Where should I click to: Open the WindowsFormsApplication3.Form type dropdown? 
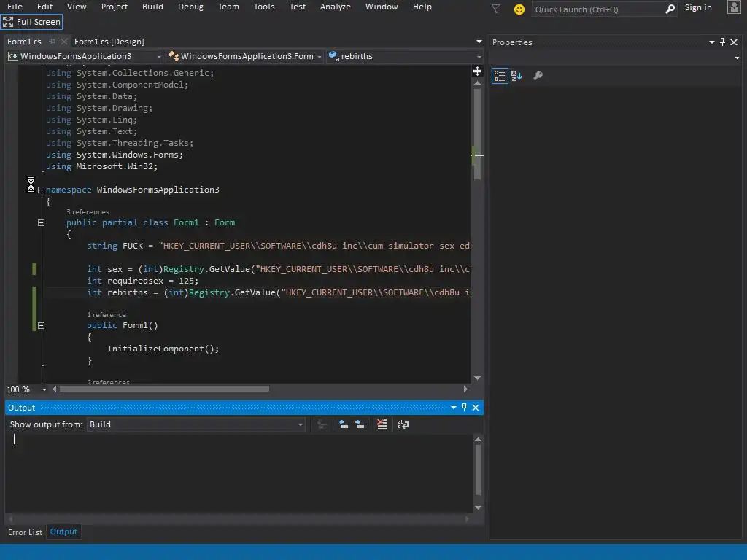(x=245, y=56)
